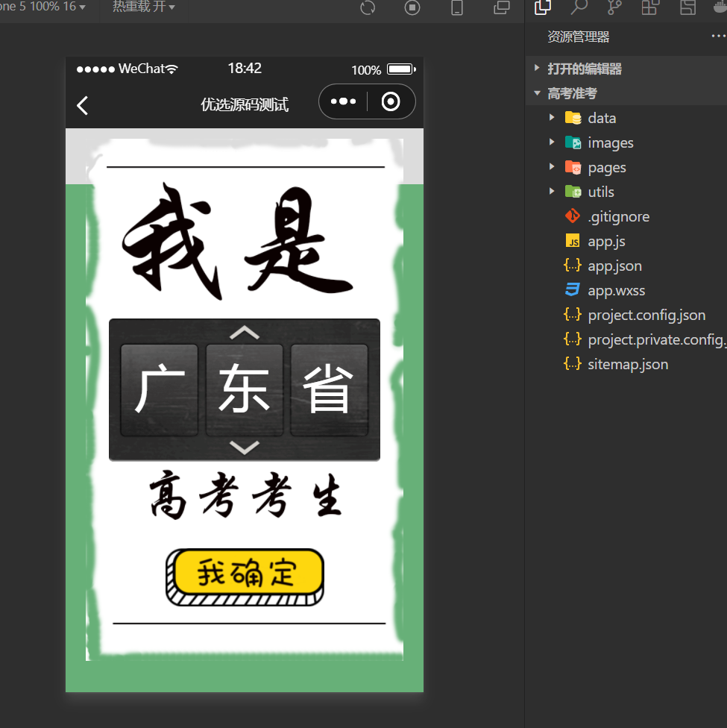Open the resource manager more options ellipsis
Viewport: 727px width, 728px height.
(718, 36)
